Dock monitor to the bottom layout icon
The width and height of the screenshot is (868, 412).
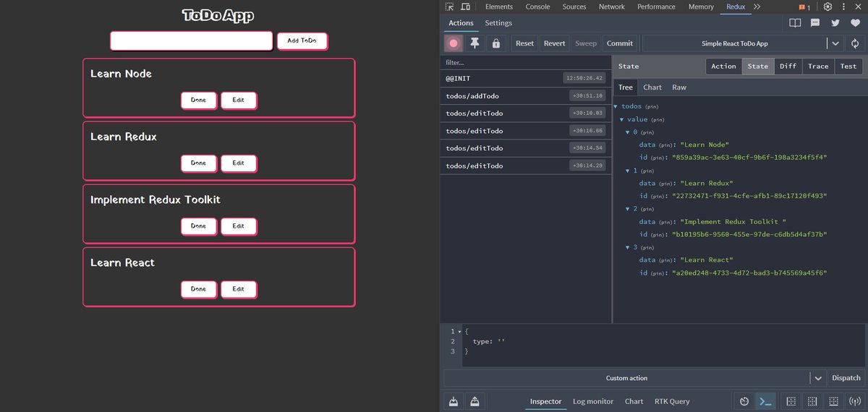point(833,401)
